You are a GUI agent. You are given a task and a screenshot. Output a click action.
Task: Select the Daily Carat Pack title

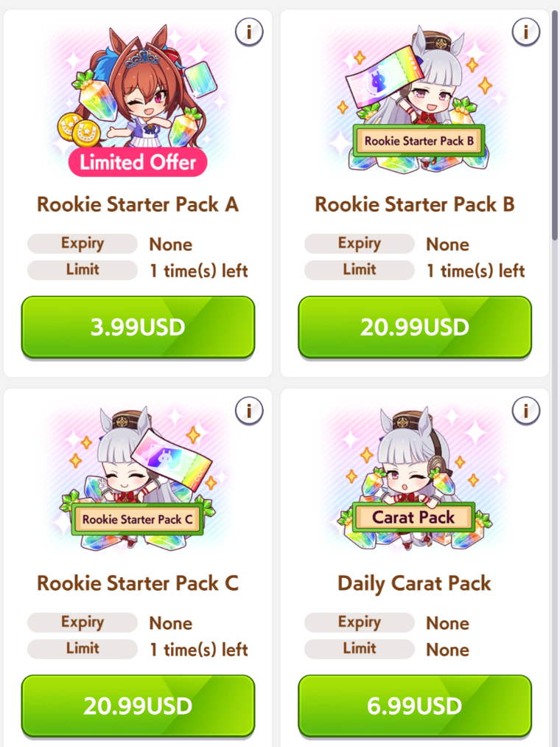click(415, 583)
